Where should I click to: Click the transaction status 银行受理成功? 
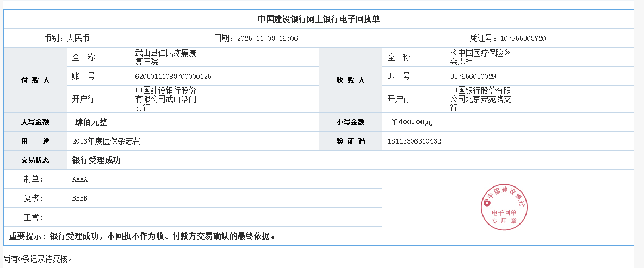pos(96,160)
